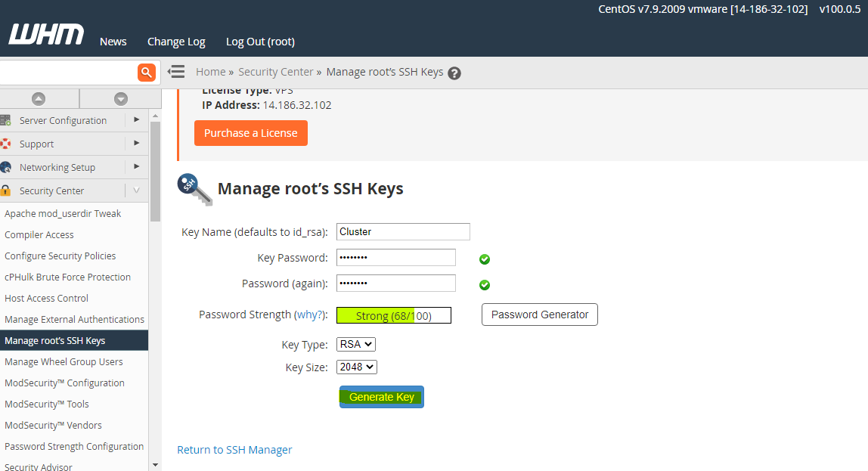Open the help question mark icon
The width and height of the screenshot is (868, 471).
coord(454,73)
